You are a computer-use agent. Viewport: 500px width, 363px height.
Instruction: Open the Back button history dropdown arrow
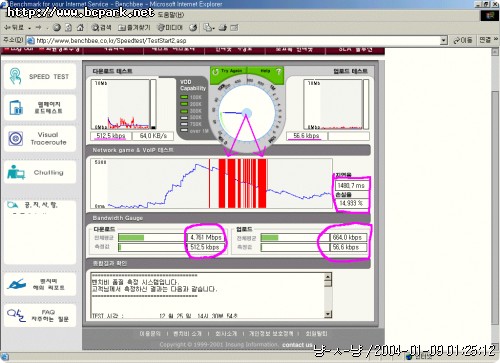(30, 28)
